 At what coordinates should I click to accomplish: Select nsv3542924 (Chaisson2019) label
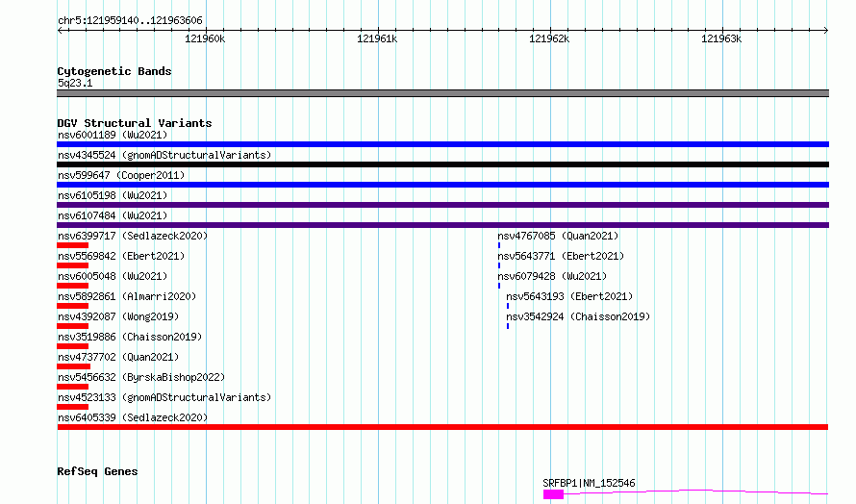pos(578,316)
